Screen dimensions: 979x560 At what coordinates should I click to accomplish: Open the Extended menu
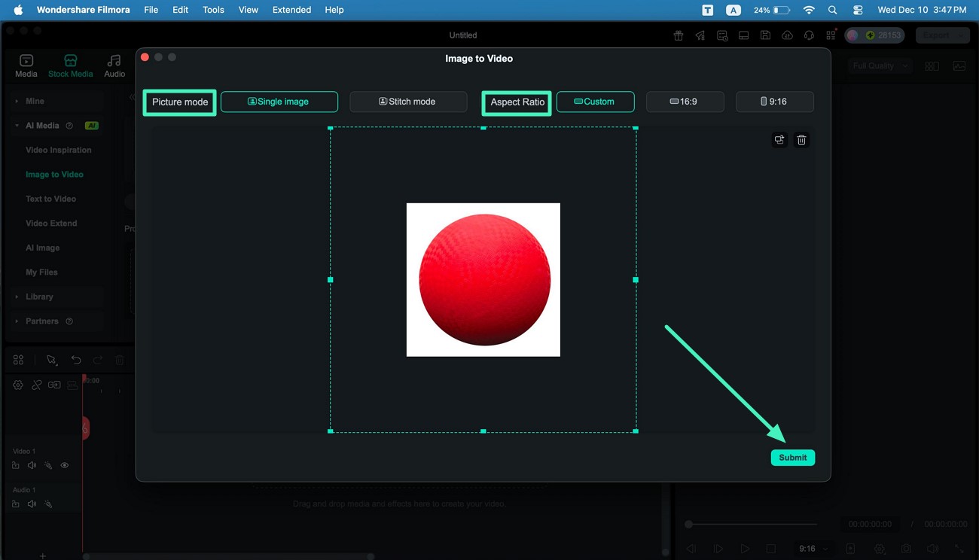click(291, 10)
